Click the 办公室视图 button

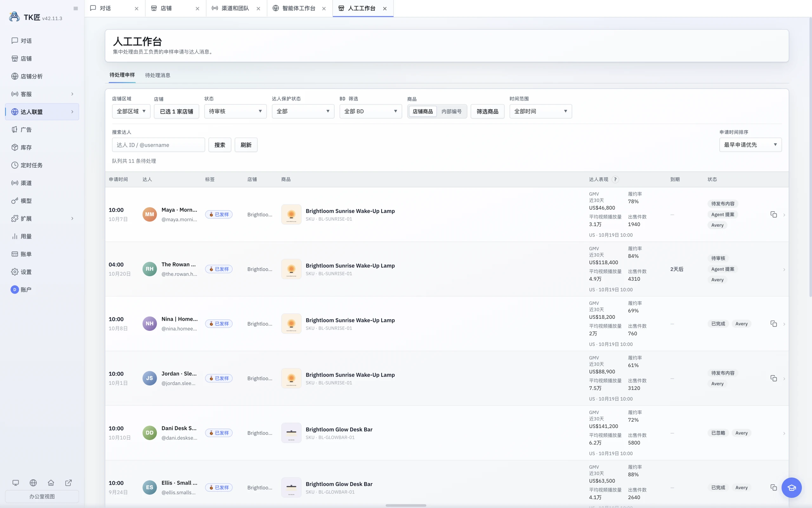(42, 496)
